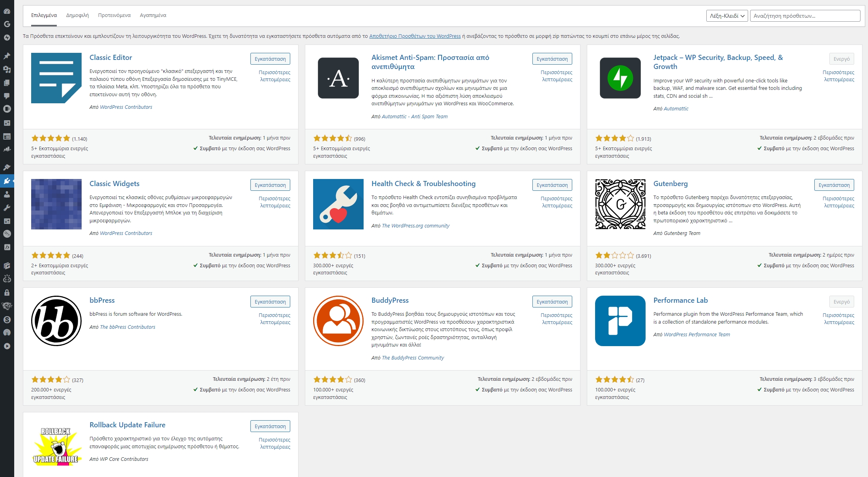Click the bbPress plugin logo thumbnail
This screenshot has height=477, width=868.
pyautogui.click(x=56, y=321)
